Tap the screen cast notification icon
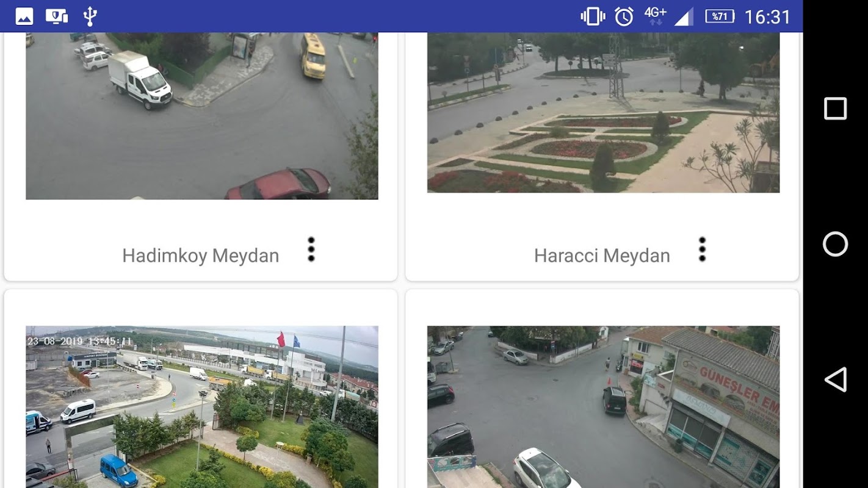The image size is (868, 488). [57, 16]
